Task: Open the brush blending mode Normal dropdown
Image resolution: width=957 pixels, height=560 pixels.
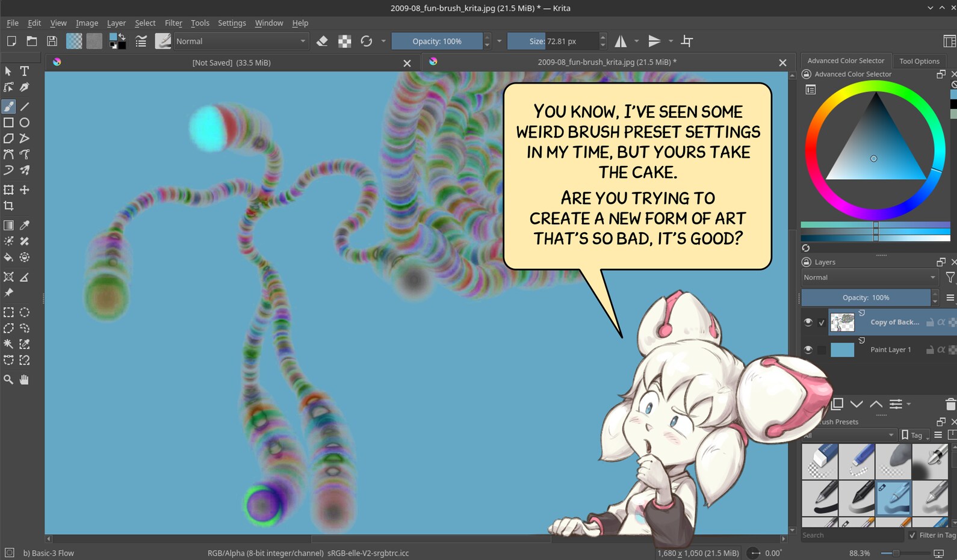Action: [241, 42]
